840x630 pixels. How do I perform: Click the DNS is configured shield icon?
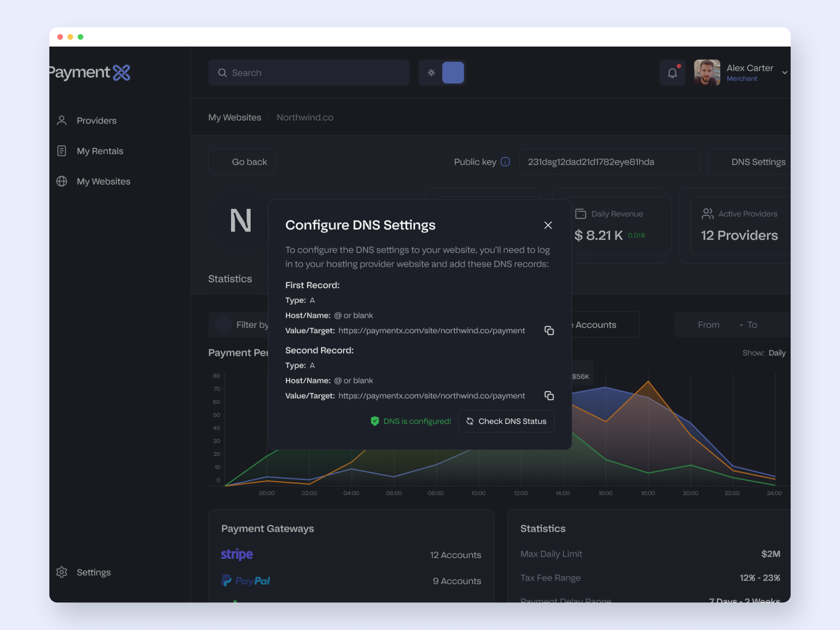coord(374,421)
